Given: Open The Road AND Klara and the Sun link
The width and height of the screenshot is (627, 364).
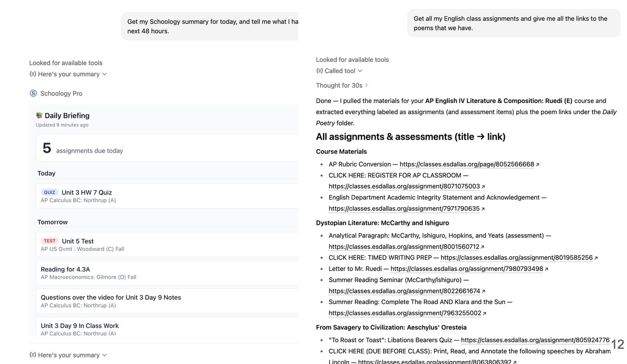Looking at the screenshot, I should pyautogui.click(x=405, y=313).
